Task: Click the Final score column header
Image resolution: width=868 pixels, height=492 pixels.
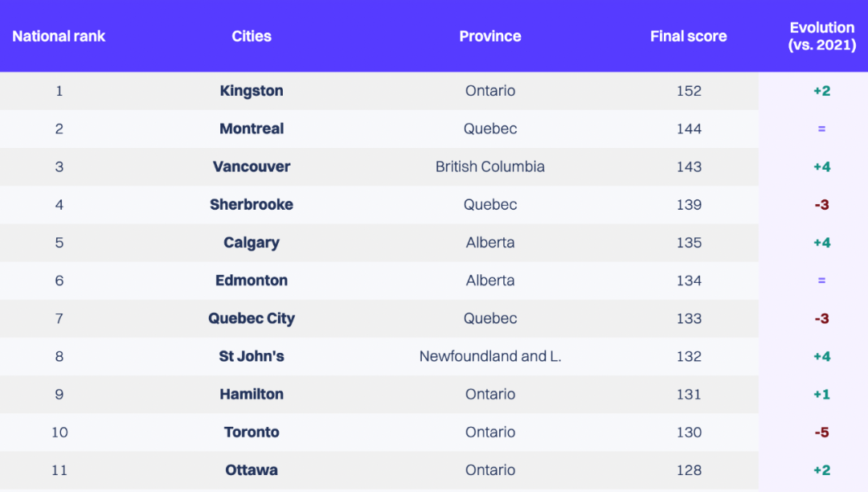Action: (x=688, y=36)
